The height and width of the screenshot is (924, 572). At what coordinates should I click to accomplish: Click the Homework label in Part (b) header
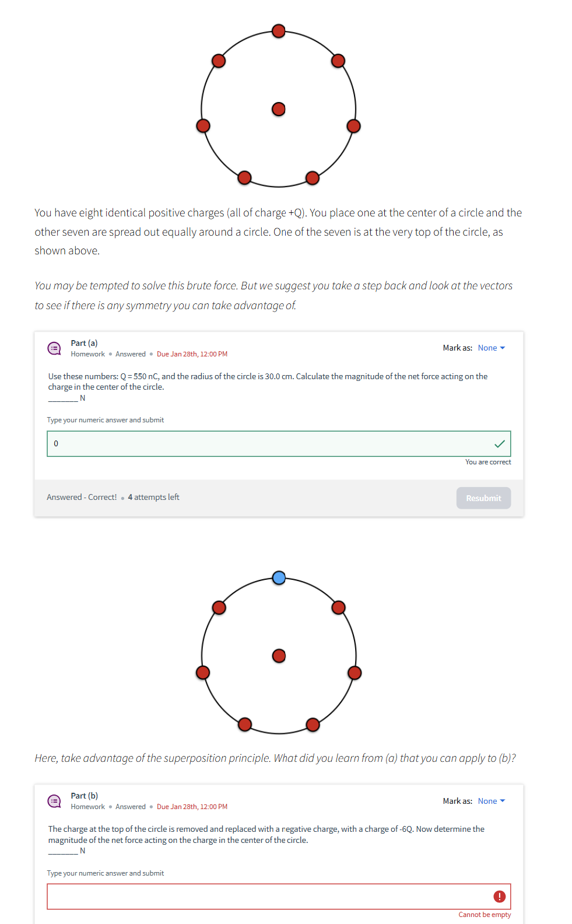point(87,807)
